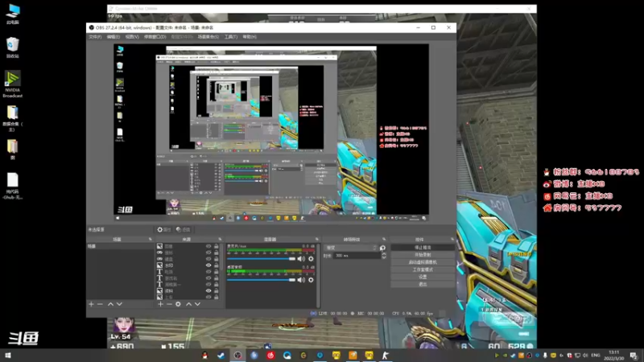
Task: Adjust the 桌面音频 volume slider
Action: pyautogui.click(x=261, y=280)
